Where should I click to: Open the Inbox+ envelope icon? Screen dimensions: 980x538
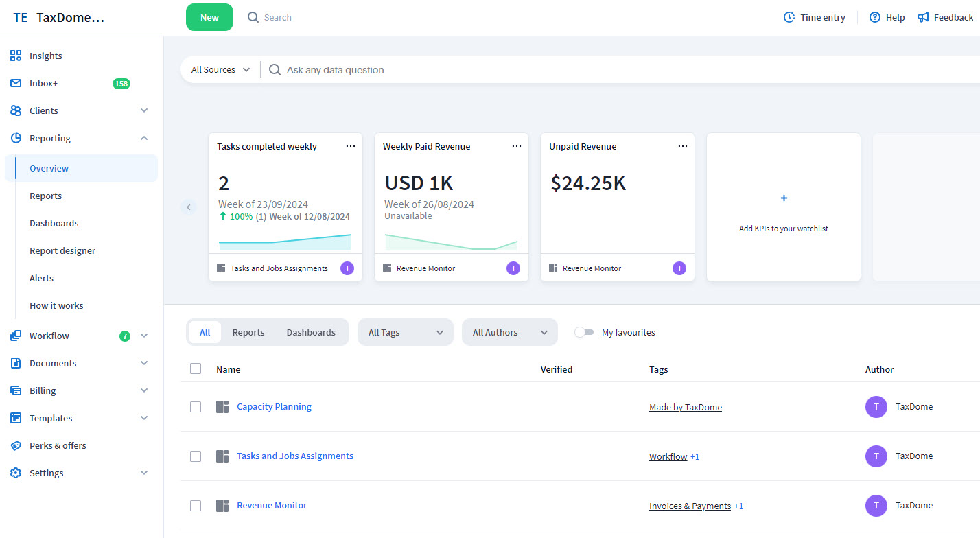[x=16, y=83]
